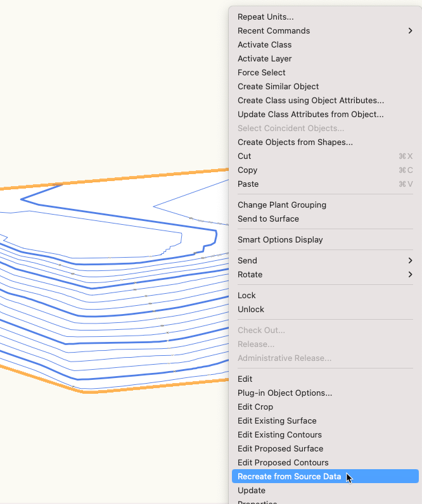The width and height of the screenshot is (422, 504).
Task: Click Send to Surface
Action: pyautogui.click(x=268, y=219)
